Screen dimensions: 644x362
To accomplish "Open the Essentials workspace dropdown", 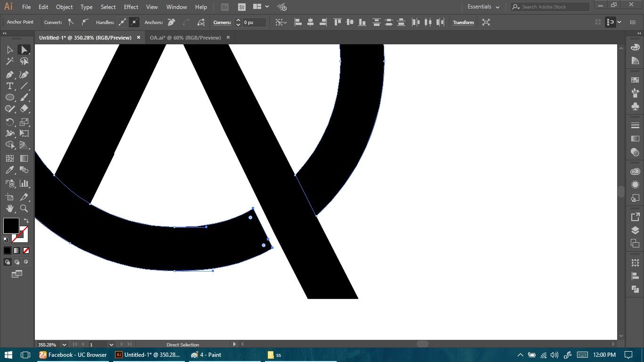I will tap(483, 7).
